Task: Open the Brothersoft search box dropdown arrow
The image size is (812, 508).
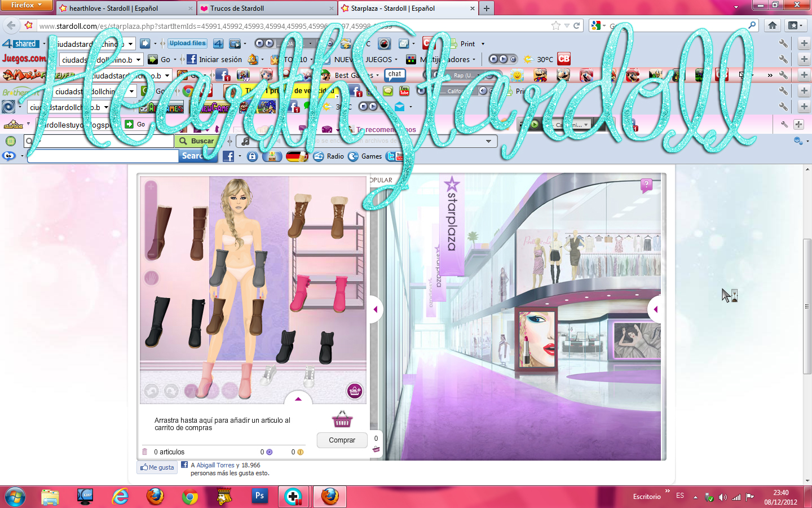Action: [x=131, y=91]
